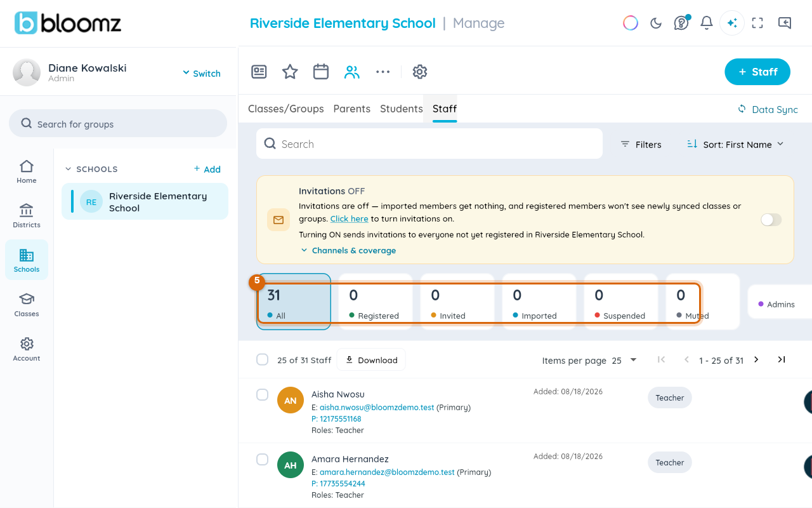Click the staff Search field
812x508 pixels.
tap(429, 144)
